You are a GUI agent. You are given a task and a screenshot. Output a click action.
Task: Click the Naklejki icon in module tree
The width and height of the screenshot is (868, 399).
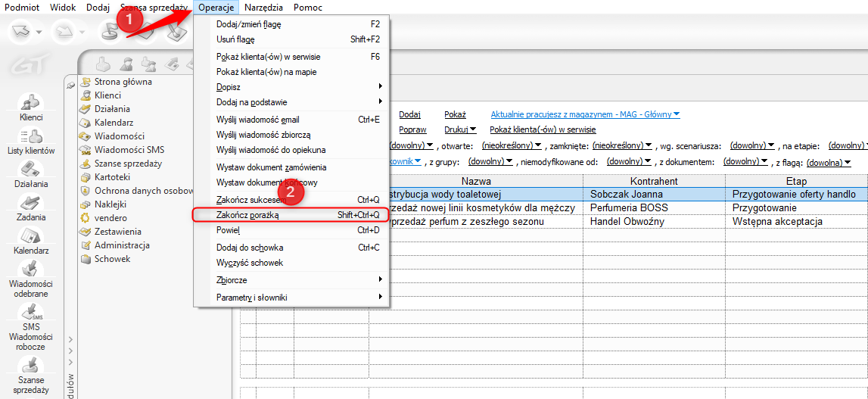coord(86,204)
